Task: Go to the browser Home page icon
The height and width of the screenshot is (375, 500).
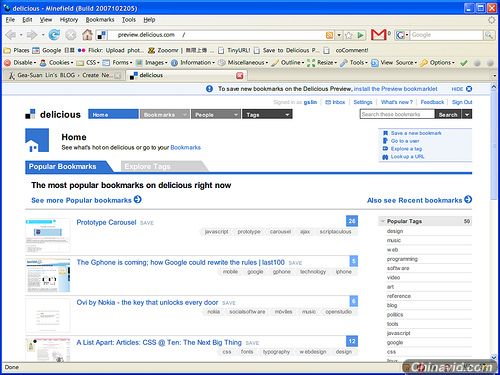Action: pos(87,34)
